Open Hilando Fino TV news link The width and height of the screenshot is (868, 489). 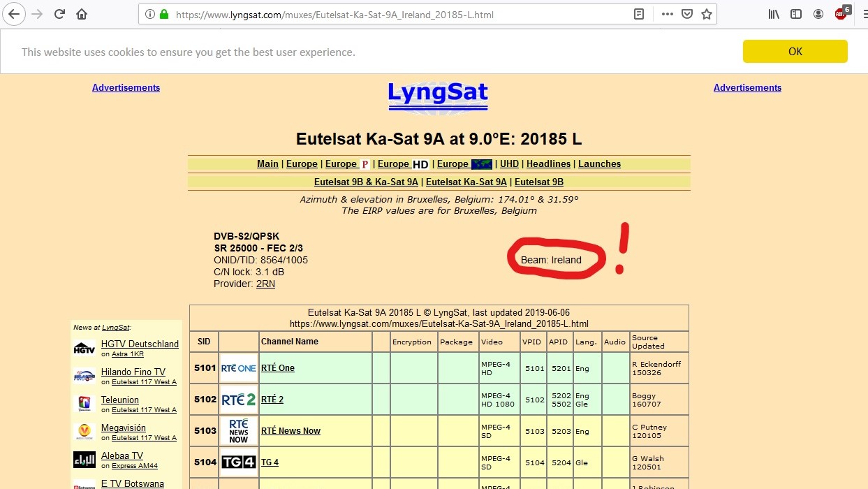[133, 372]
